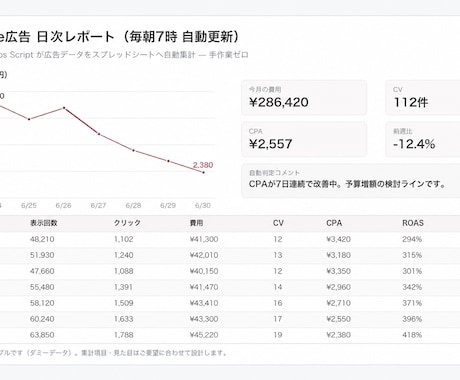Click the 6/25 data point on the line chart
Viewport: 460px width, 380px height.
click(29, 119)
